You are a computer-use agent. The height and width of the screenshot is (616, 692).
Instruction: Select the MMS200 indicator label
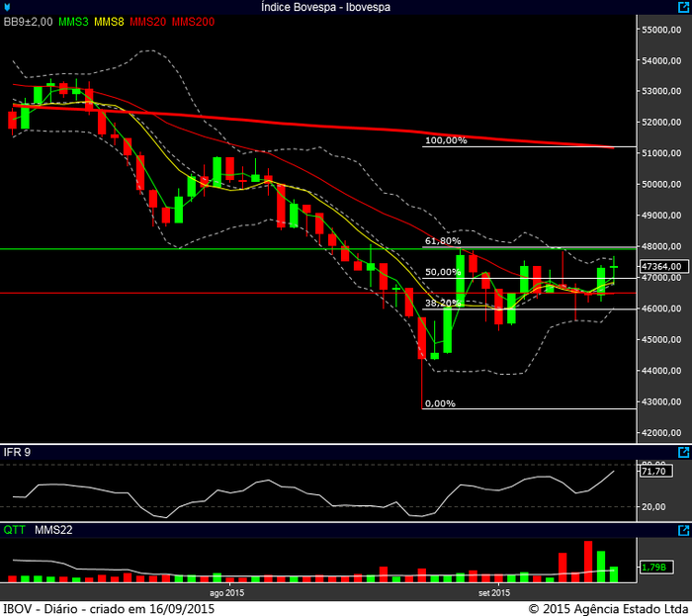194,22
